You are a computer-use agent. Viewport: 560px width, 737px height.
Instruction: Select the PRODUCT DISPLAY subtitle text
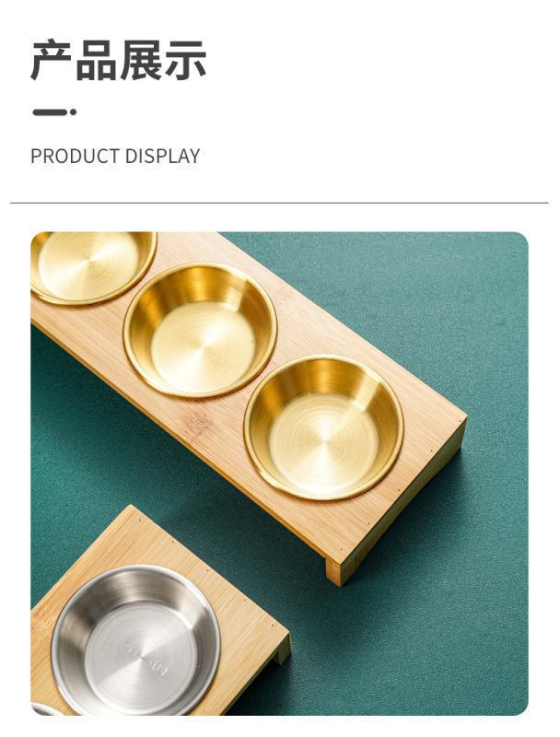point(115,156)
